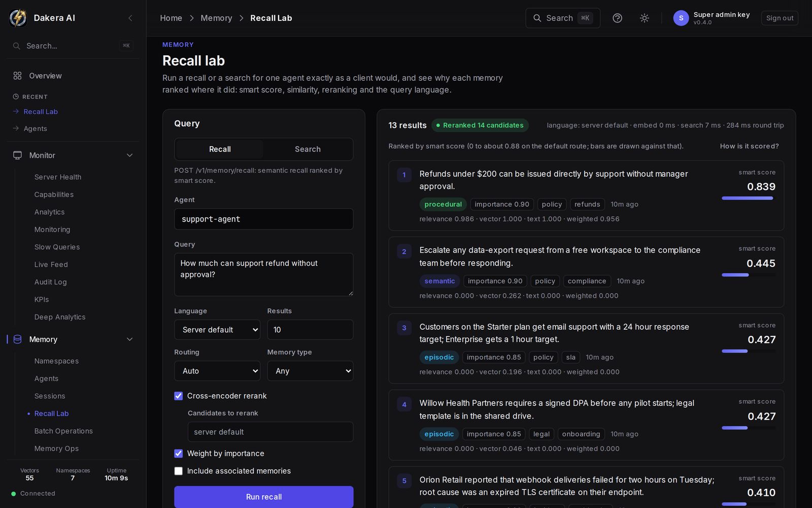Open the Memory type Any dropdown
The height and width of the screenshot is (508, 812).
[x=310, y=371]
